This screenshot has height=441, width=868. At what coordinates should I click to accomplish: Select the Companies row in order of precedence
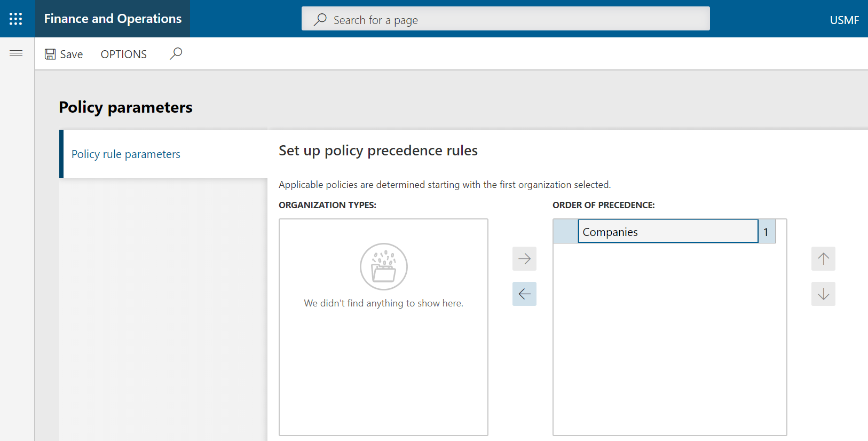tap(667, 232)
